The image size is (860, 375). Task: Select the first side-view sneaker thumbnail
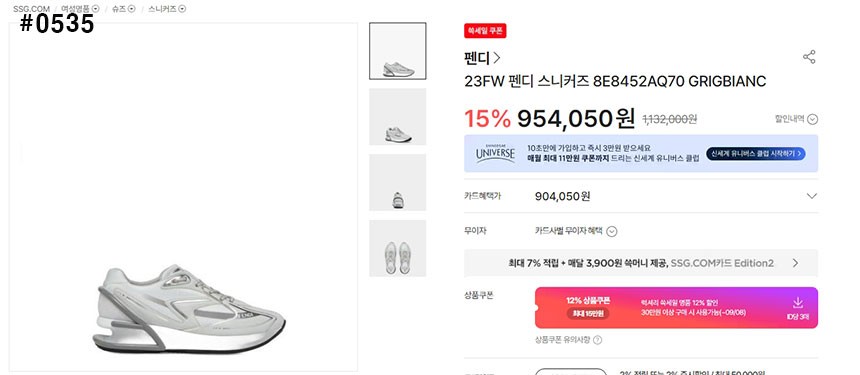pos(398,51)
